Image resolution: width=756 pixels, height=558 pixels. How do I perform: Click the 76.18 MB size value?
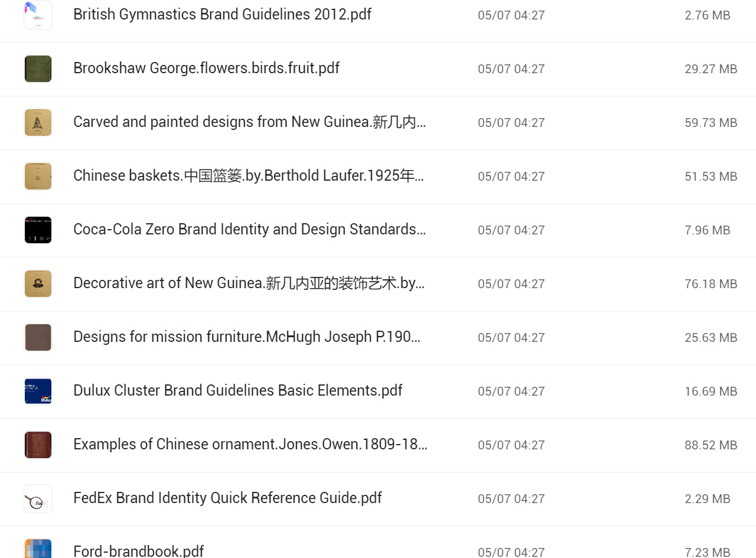(711, 284)
